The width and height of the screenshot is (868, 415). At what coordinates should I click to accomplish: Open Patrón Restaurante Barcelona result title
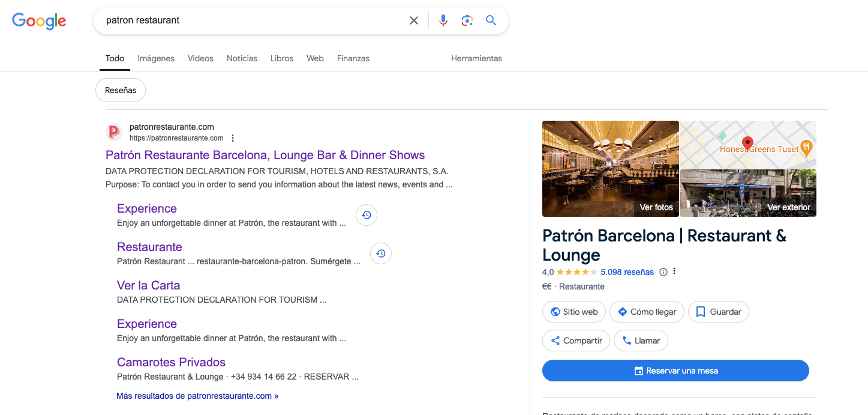pyautogui.click(x=265, y=155)
